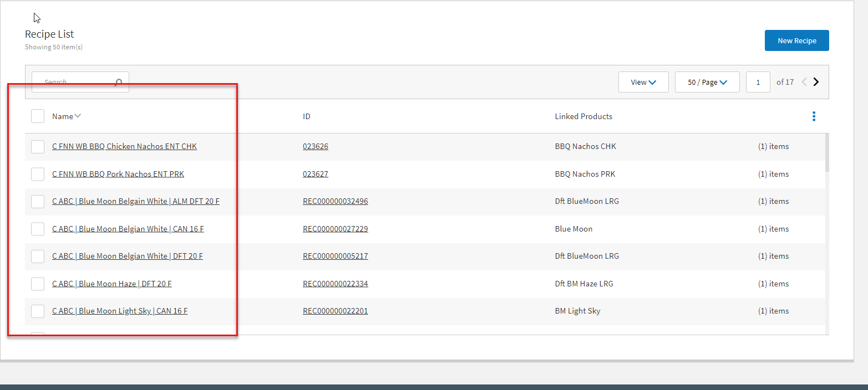Click the ID column header

307,116
